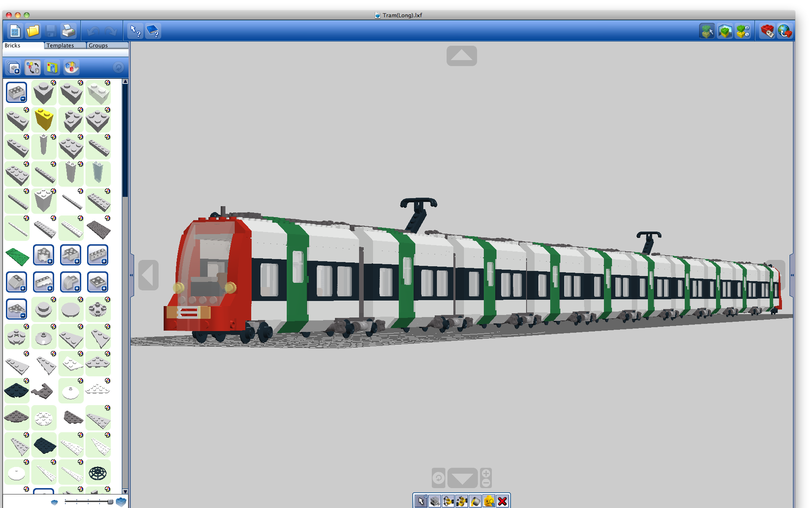Switch to the Groups tab
This screenshot has height=508, width=812.
click(107, 45)
